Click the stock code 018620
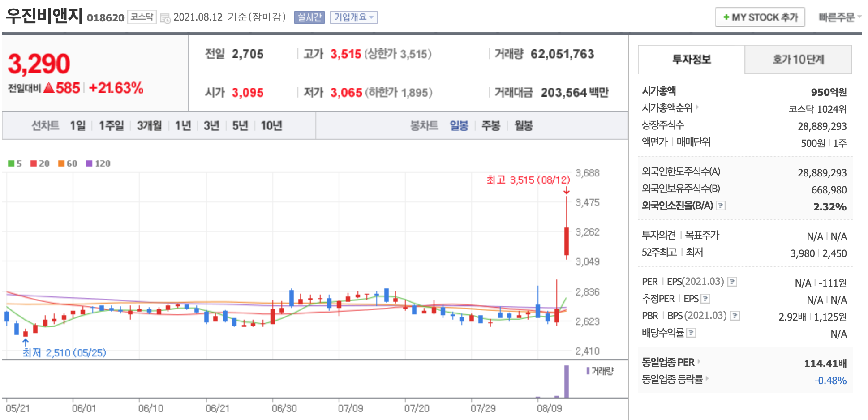868x420 pixels. pos(106,18)
